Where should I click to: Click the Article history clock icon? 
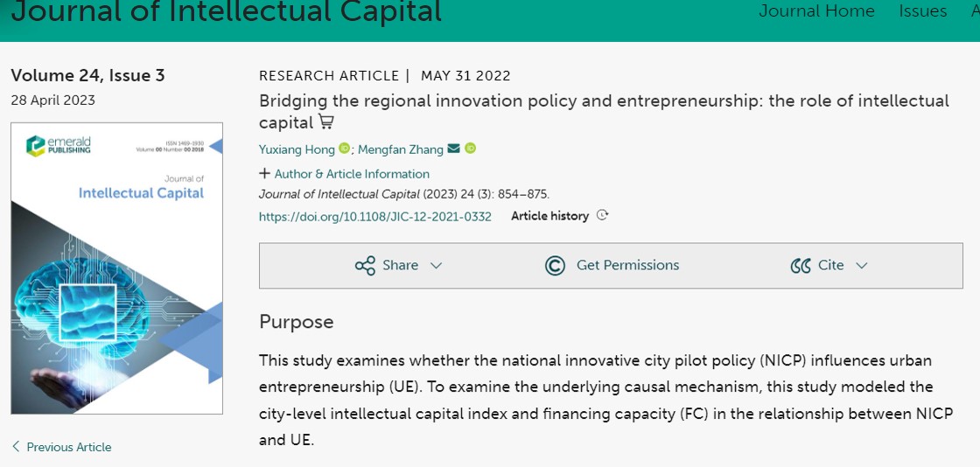click(602, 216)
